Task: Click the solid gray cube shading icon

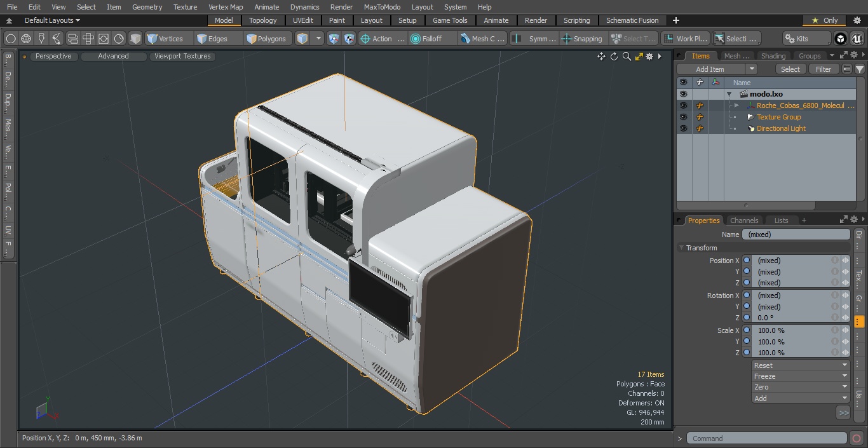Action: tap(135, 39)
